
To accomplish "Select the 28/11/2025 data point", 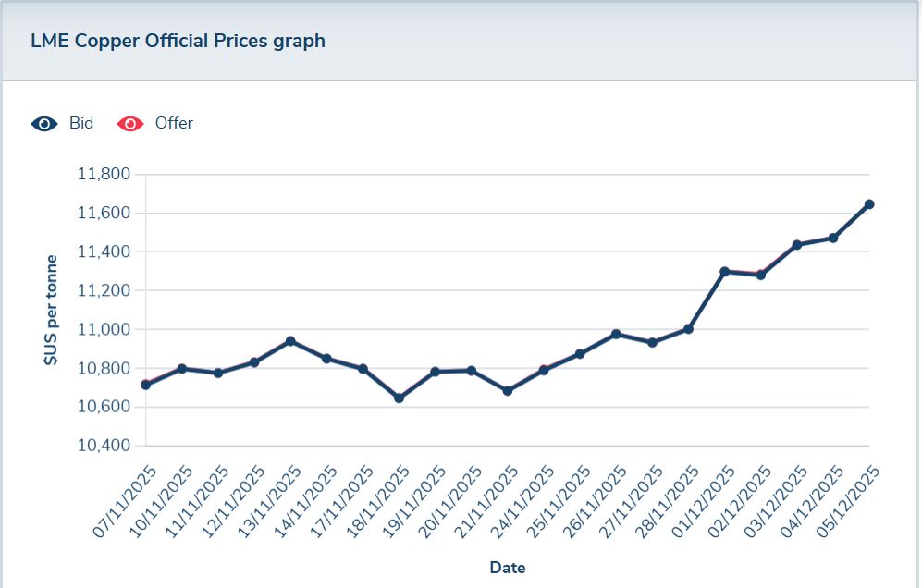I will click(x=689, y=329).
